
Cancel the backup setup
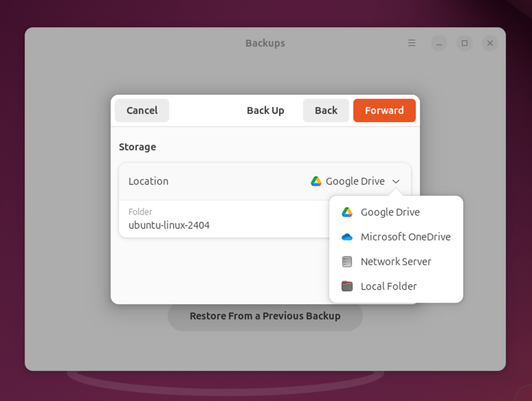coord(141,110)
